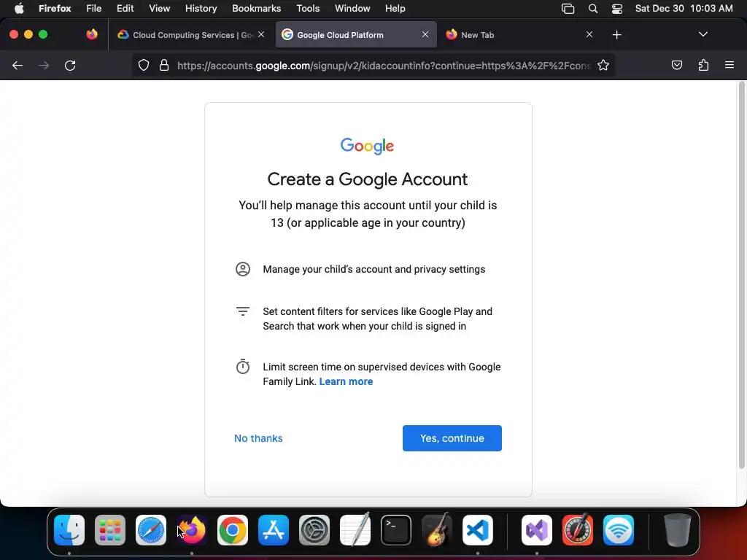747x560 pixels.
Task: Open Finder from the Dock
Action: coord(69,530)
